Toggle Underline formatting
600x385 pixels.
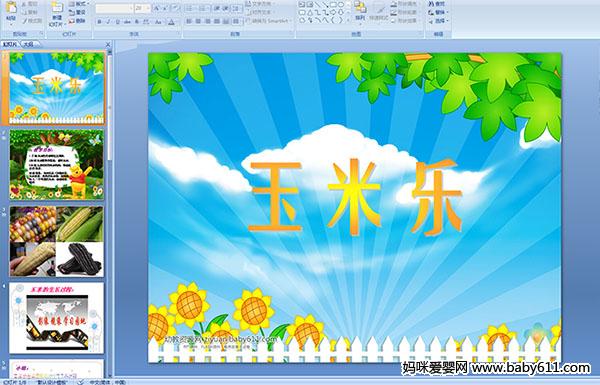(x=117, y=22)
